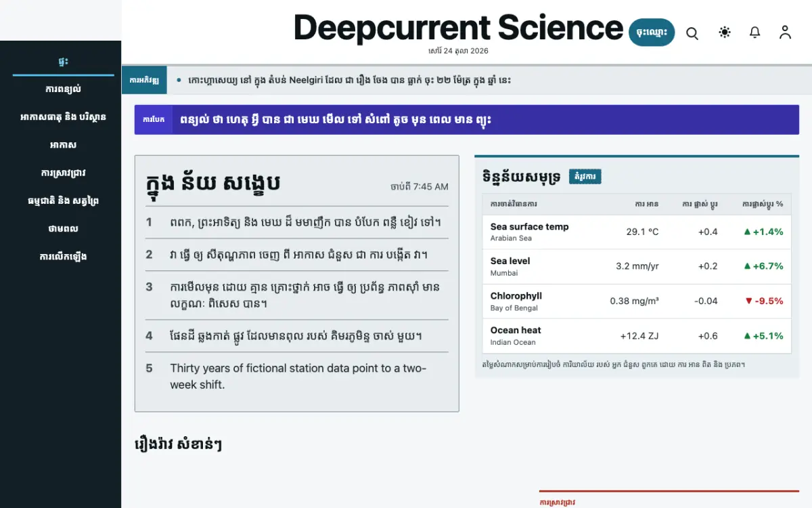
Task: Click the +12.4 ZJ reading
Action: (639, 336)
